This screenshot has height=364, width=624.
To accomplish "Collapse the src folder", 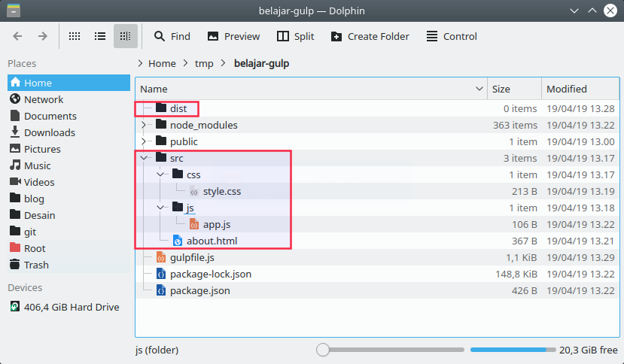I will pyautogui.click(x=144, y=158).
